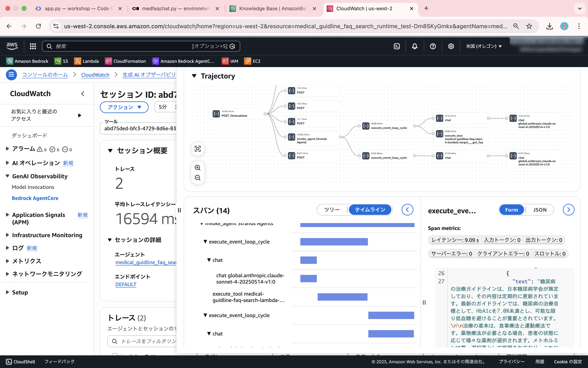Select the execute_tool node in the Trajectory graph

coord(460,137)
